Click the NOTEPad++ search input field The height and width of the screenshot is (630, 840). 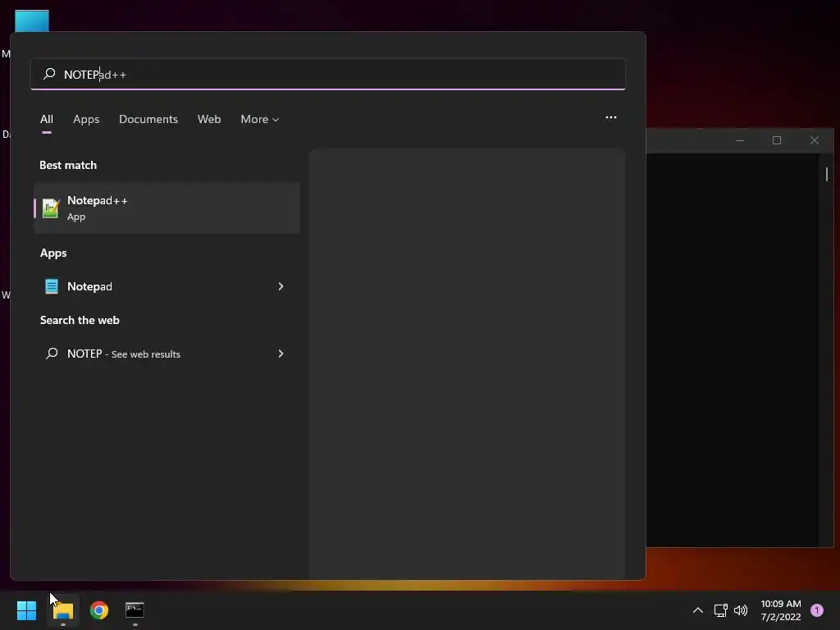[x=328, y=74]
